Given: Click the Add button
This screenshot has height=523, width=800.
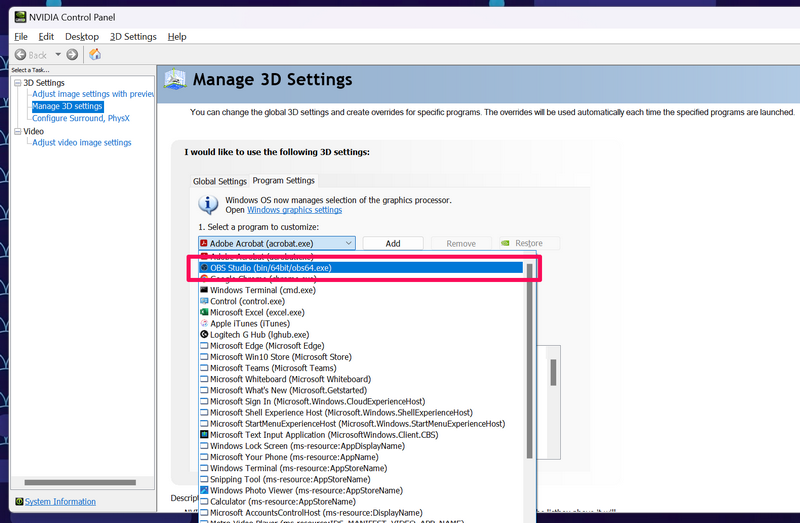Looking at the screenshot, I should coord(393,243).
